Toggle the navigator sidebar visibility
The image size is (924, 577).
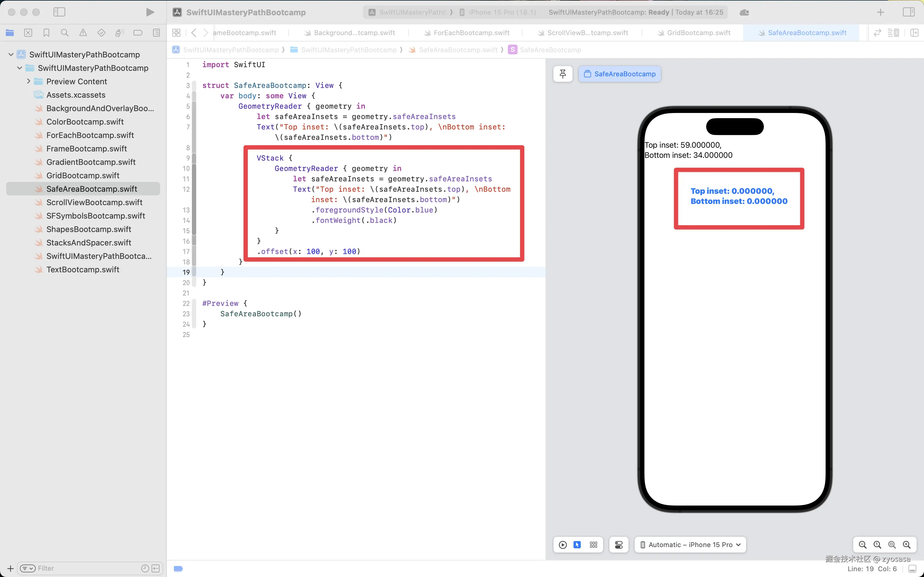pos(59,12)
